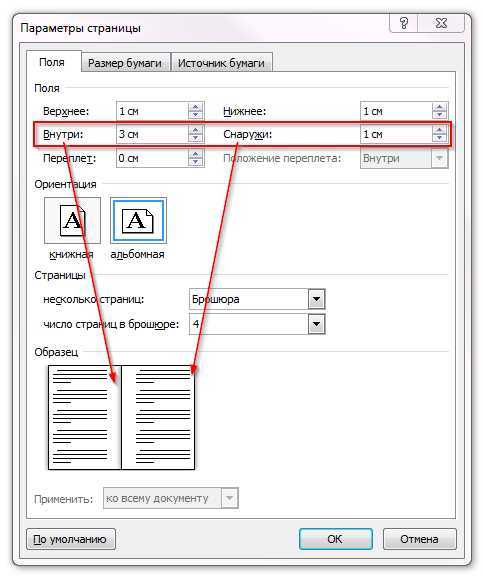Screen dimensions: 484x578
Task: Increase the Внутри margin spinner up
Action: [195, 130]
